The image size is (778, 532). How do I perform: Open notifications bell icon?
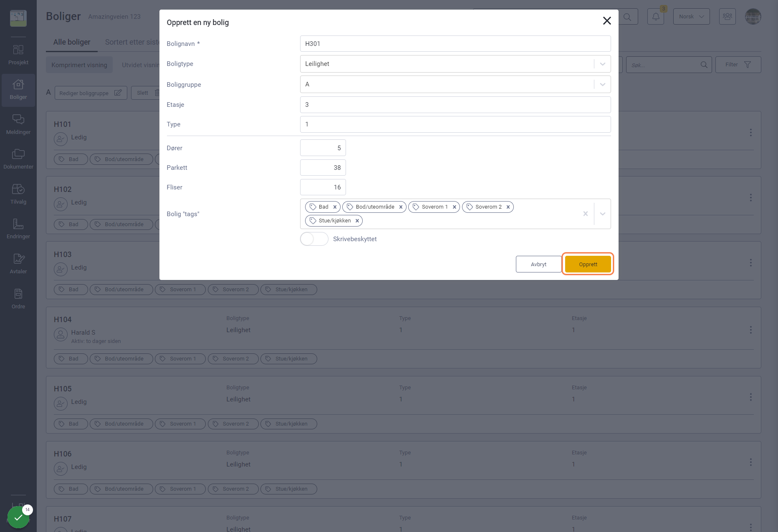coord(656,17)
